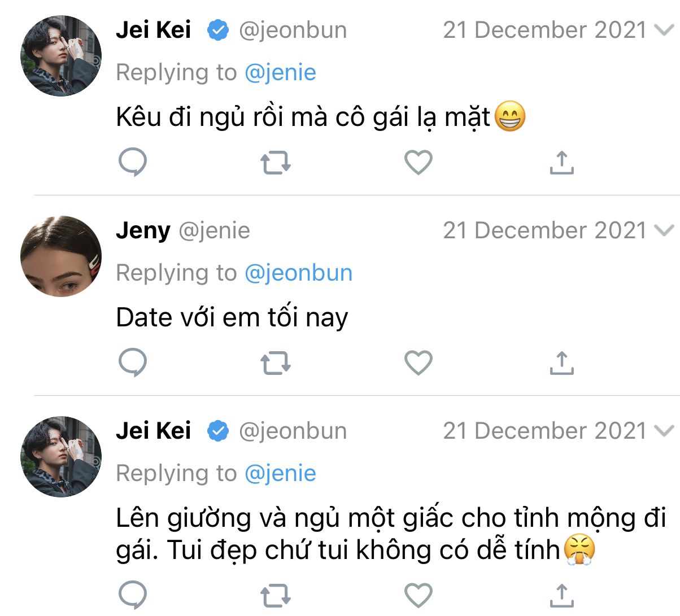Open Jeny's profile picture
The image size is (680, 616).
(61, 256)
